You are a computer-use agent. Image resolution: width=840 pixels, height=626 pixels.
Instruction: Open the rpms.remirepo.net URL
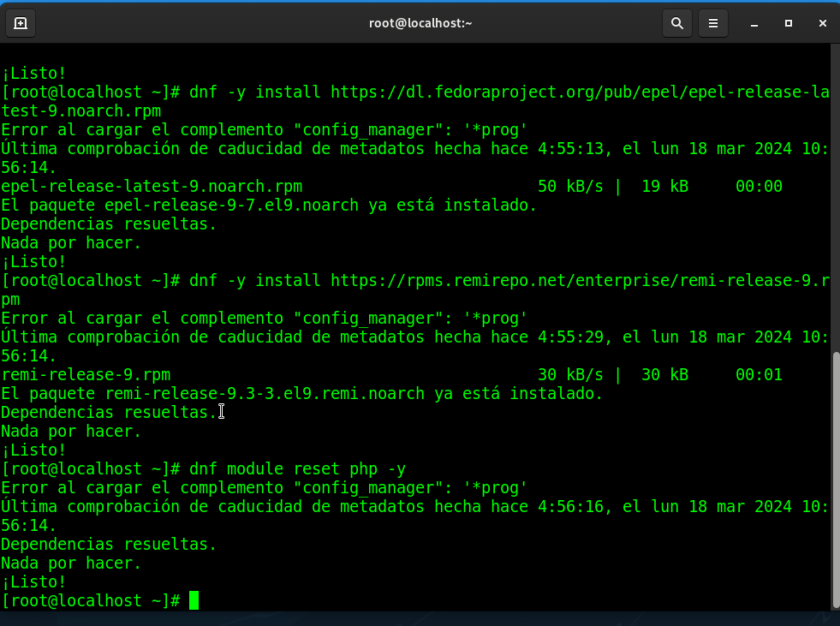[579, 280]
